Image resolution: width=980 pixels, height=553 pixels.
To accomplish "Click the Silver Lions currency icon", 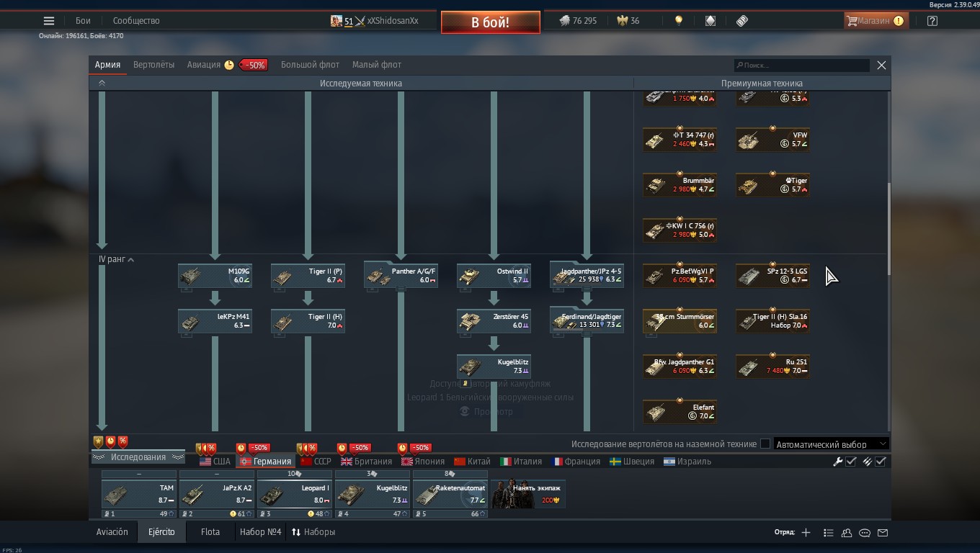I will tap(565, 21).
